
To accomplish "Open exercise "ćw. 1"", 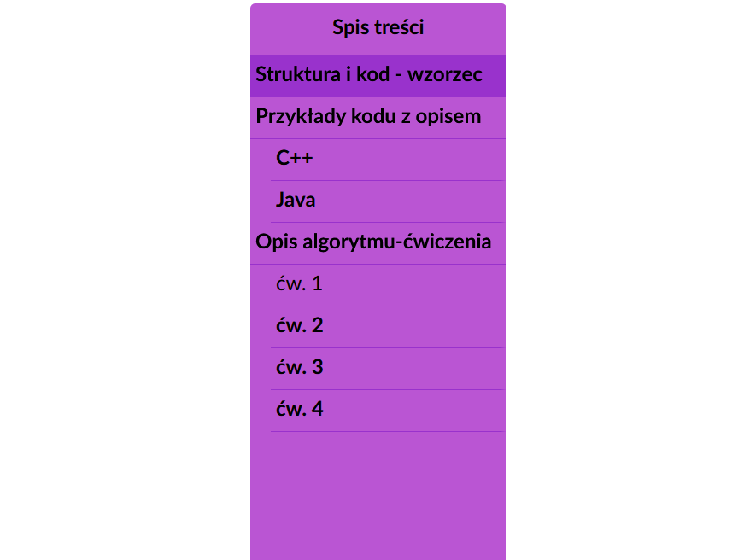I will click(299, 283).
